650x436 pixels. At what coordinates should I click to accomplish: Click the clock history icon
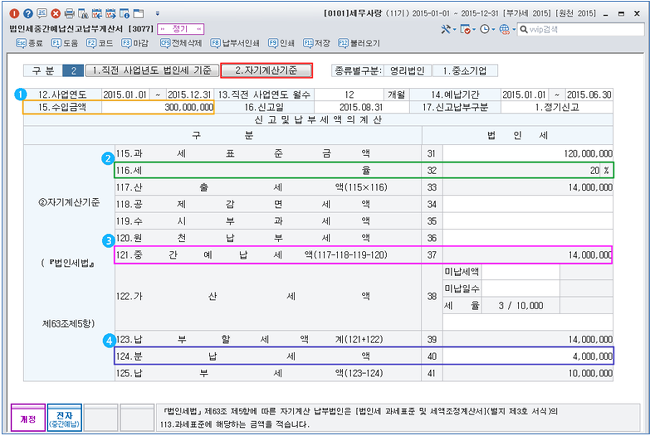[x=484, y=29]
